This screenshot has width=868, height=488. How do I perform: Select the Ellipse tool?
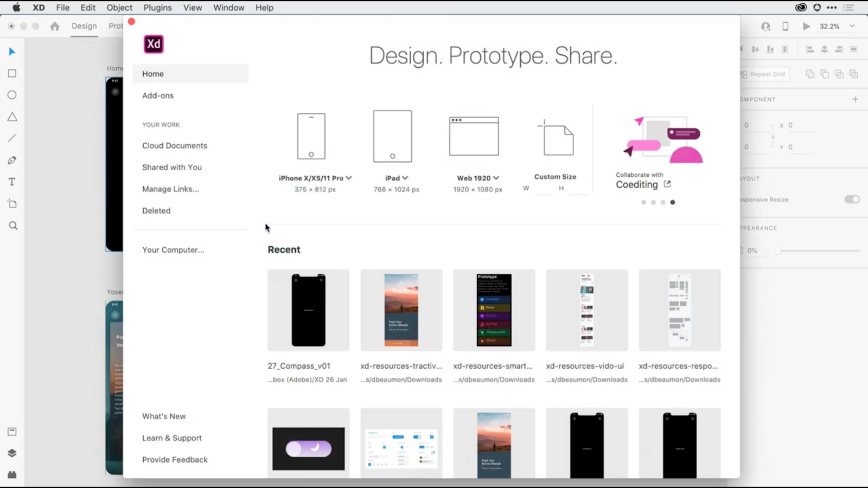pos(12,95)
